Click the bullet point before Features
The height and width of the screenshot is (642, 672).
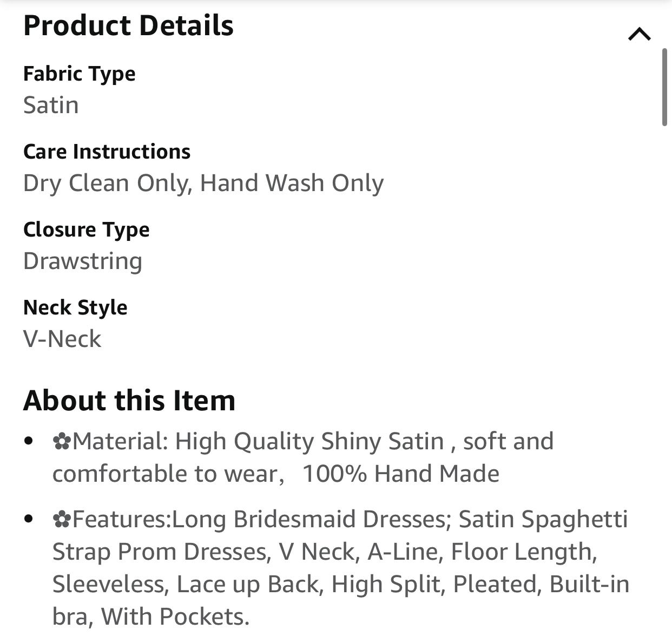point(29,519)
